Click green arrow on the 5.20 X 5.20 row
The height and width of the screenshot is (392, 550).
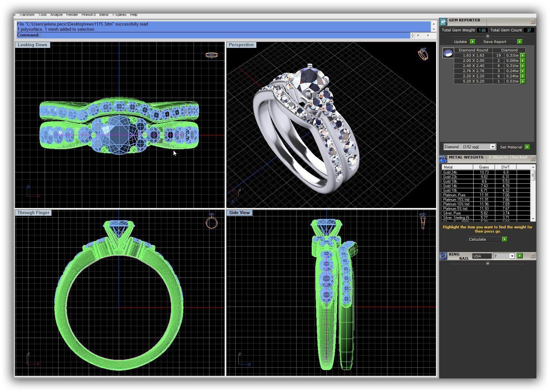coord(522,82)
